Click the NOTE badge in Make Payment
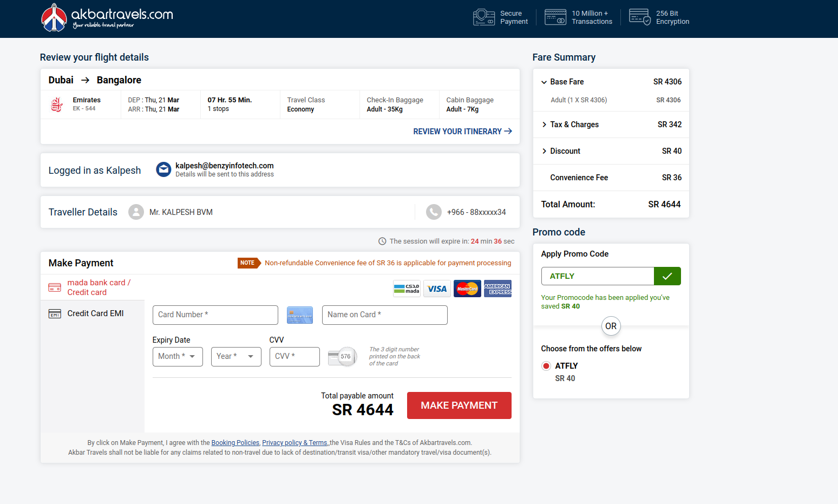Screen dimensions: 838x504 [249, 263]
